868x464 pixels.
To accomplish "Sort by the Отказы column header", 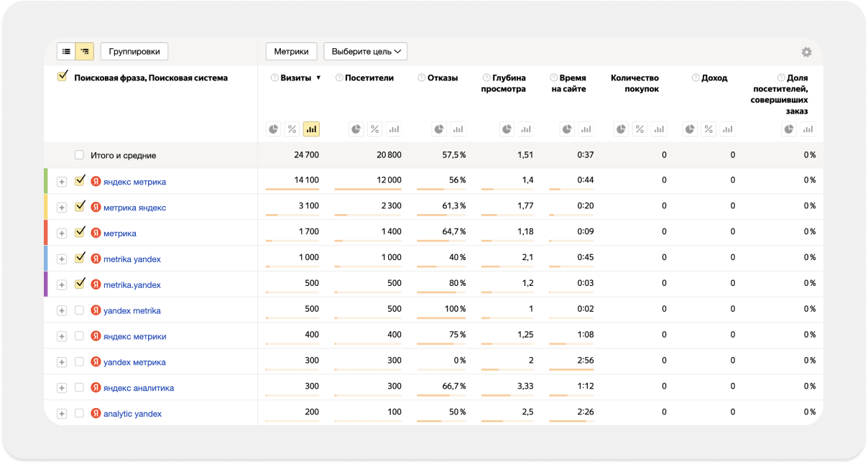I will click(443, 78).
